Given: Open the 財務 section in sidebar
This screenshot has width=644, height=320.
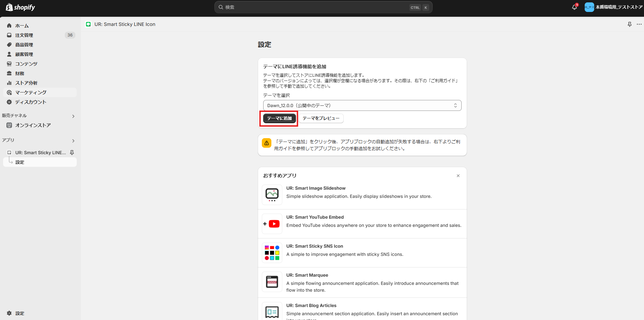Looking at the screenshot, I should tap(19, 73).
